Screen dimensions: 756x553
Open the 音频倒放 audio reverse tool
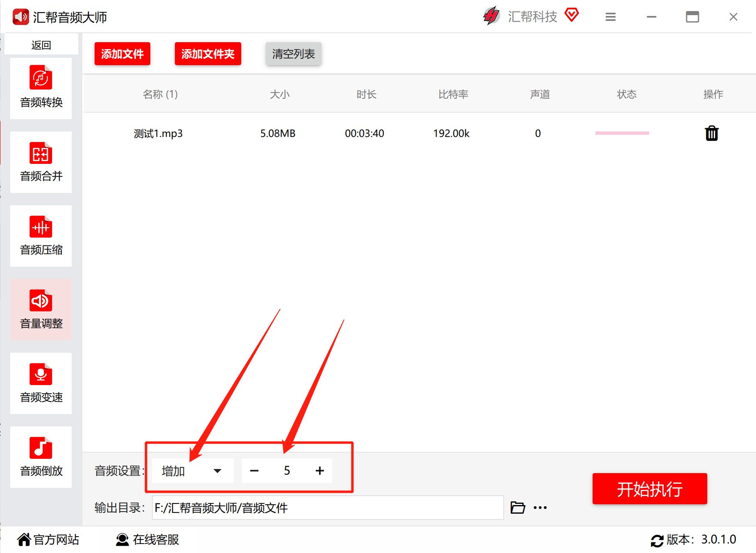click(x=41, y=457)
